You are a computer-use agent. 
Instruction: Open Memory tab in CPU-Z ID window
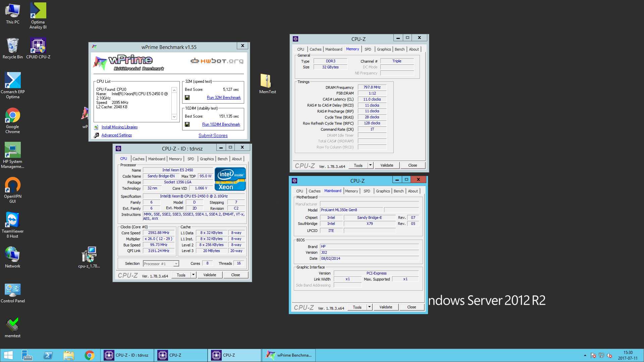pos(175,159)
